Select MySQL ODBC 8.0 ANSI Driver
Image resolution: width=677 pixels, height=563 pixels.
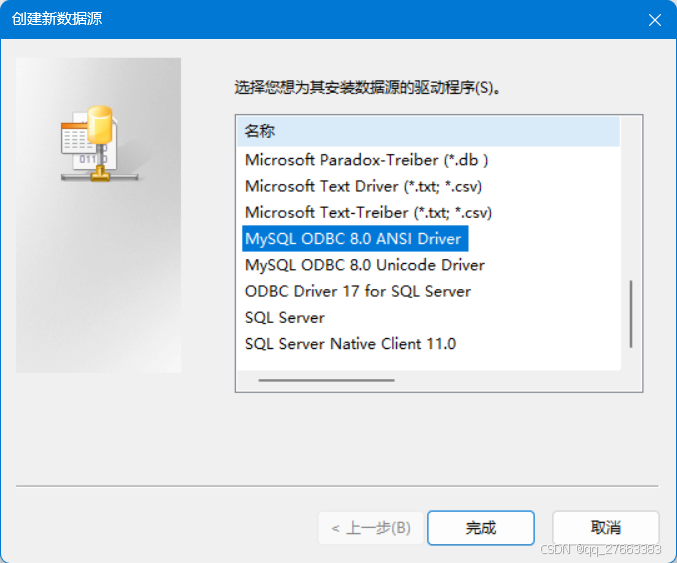355,239
